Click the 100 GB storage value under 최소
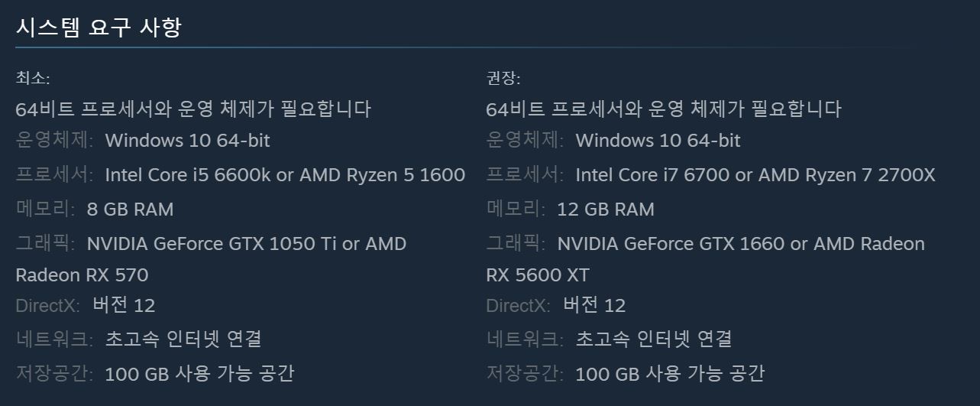The width and height of the screenshot is (980, 406). [199, 373]
